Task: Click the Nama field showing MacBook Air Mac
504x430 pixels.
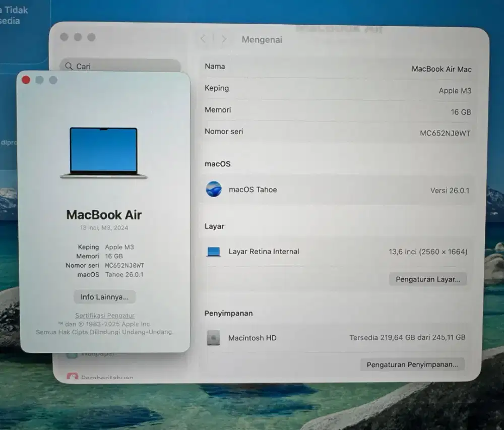Action: pyautogui.click(x=338, y=67)
